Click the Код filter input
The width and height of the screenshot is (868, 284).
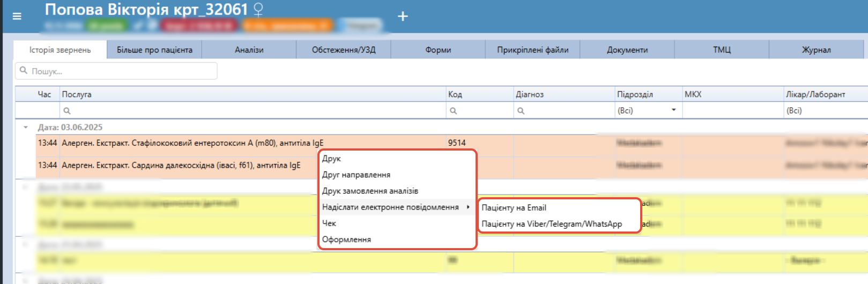click(x=480, y=110)
